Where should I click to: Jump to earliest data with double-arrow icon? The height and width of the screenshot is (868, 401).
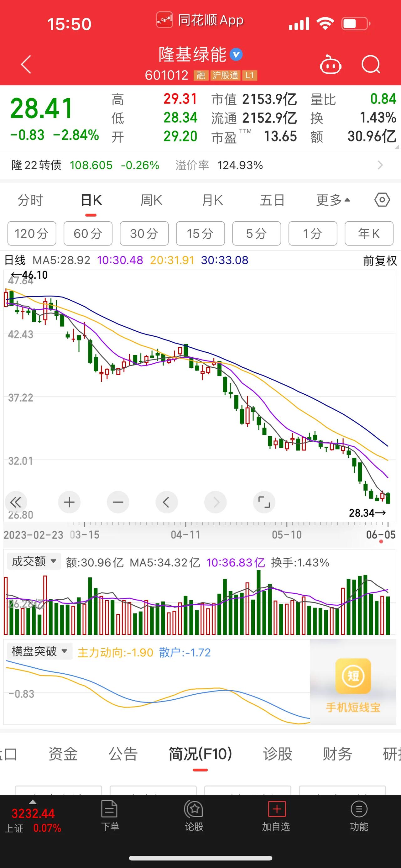tap(15, 502)
